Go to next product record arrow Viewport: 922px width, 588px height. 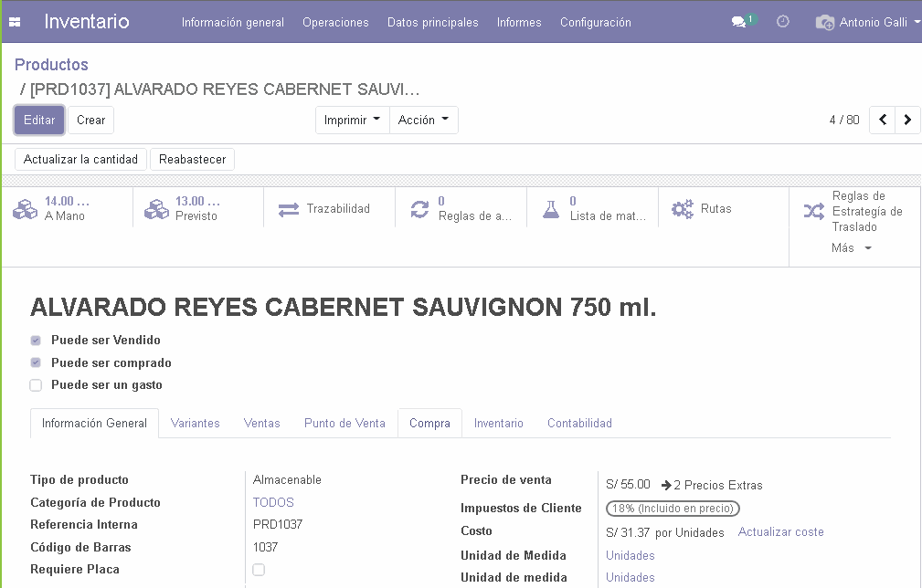pos(907,120)
